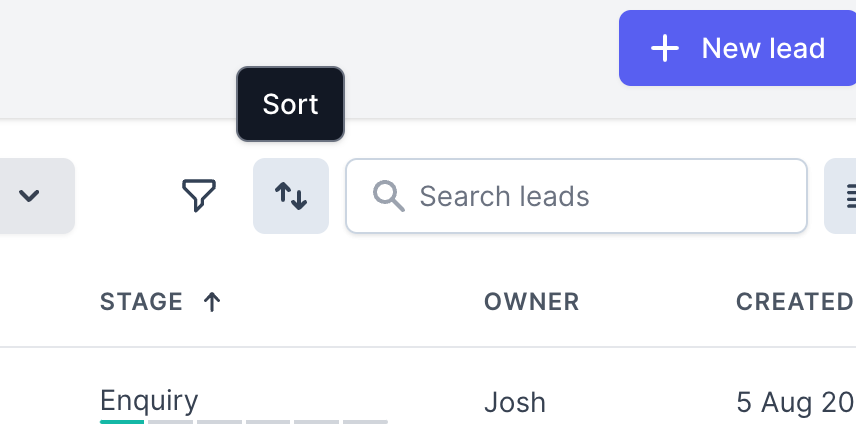
Task: Click the magnifier icon in search box
Action: 388,196
